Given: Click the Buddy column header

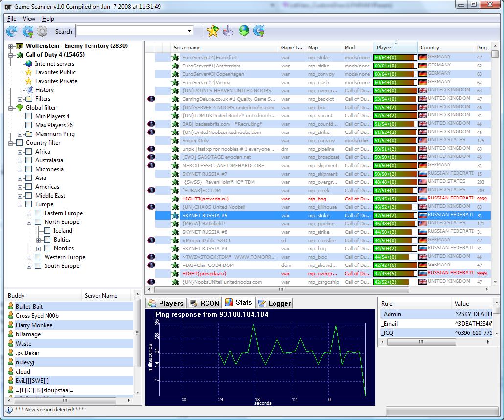Looking at the screenshot, I should click(44, 296).
